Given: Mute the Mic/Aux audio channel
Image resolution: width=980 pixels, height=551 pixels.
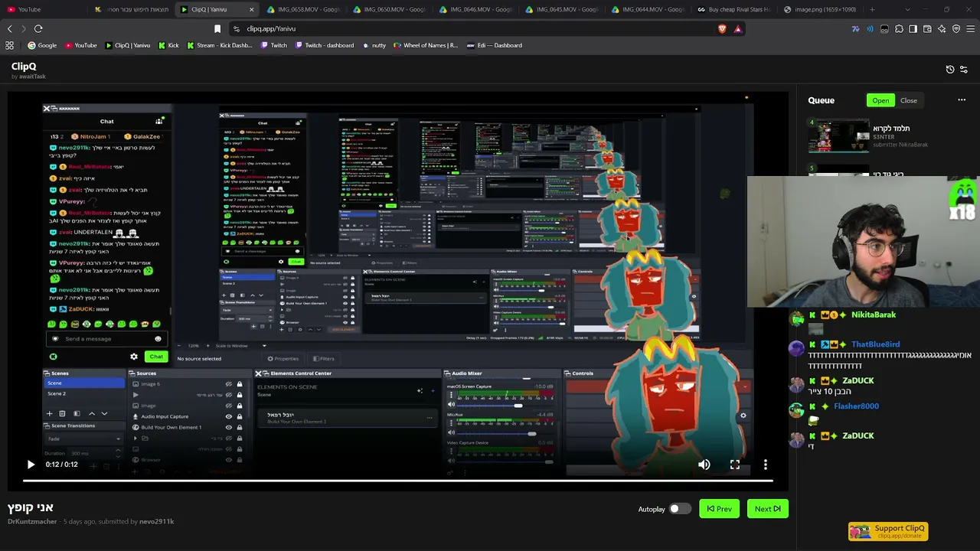Looking at the screenshot, I should point(451,433).
